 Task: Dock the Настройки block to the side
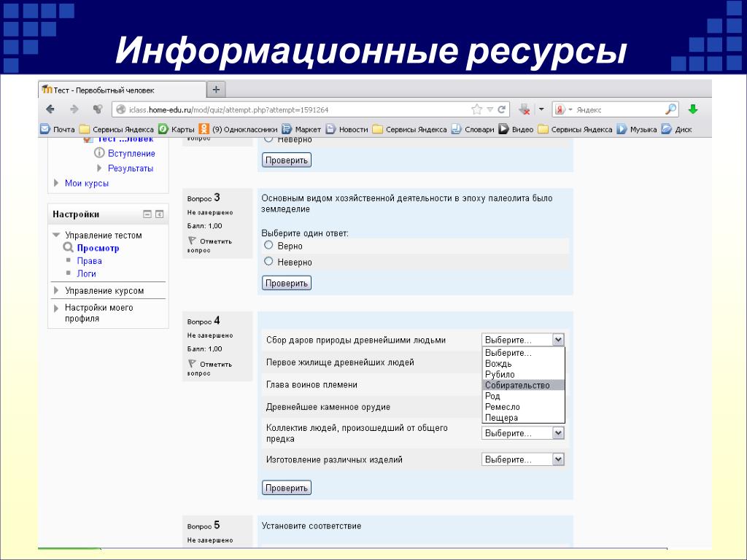pos(160,214)
